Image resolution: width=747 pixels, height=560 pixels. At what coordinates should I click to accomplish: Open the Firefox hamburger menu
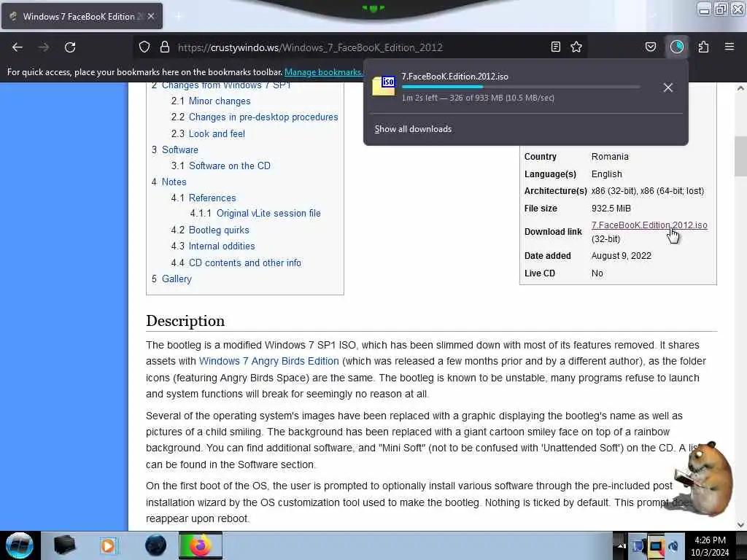pyautogui.click(x=729, y=47)
